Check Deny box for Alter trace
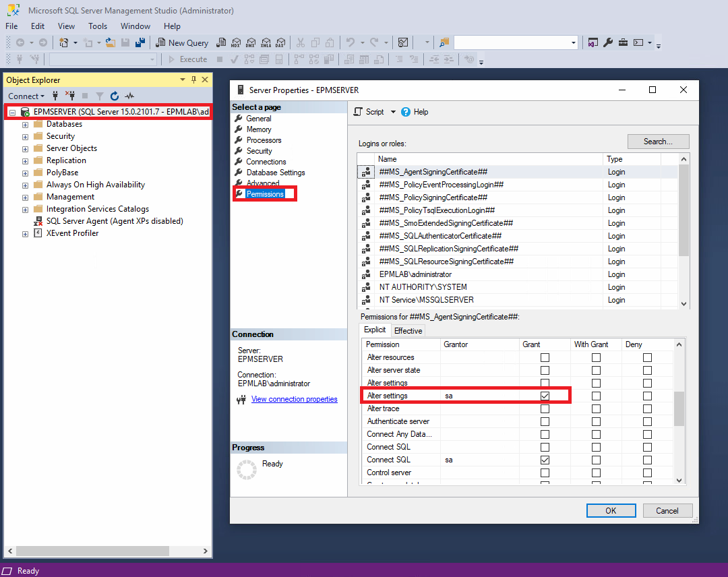This screenshot has height=577, width=728. 647,408
